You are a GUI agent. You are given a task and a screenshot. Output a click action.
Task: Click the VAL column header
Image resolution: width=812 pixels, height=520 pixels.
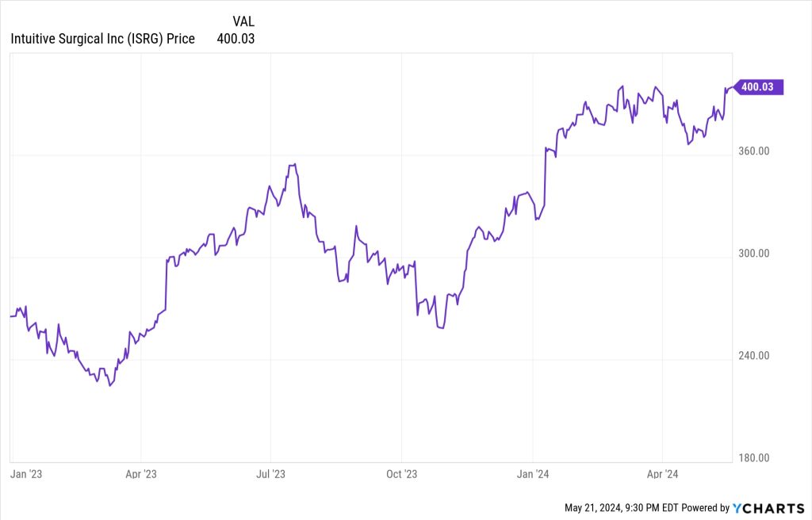[243, 21]
